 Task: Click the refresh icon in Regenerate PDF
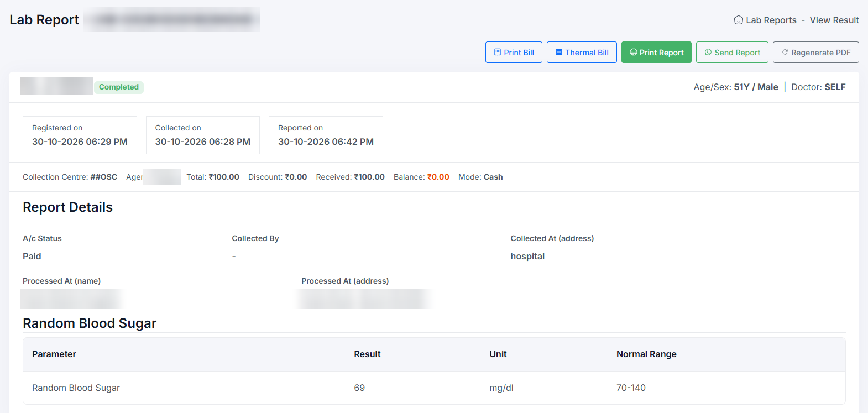(x=785, y=52)
